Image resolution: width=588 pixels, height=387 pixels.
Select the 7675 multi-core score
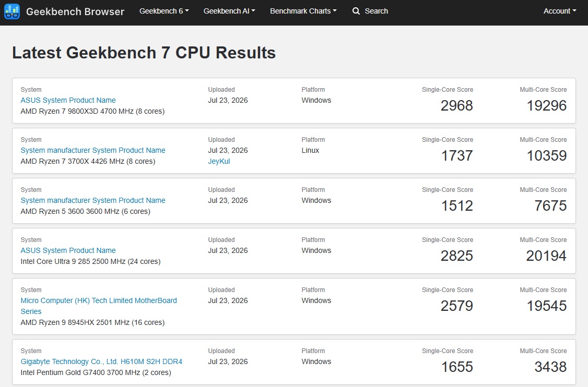tap(550, 205)
